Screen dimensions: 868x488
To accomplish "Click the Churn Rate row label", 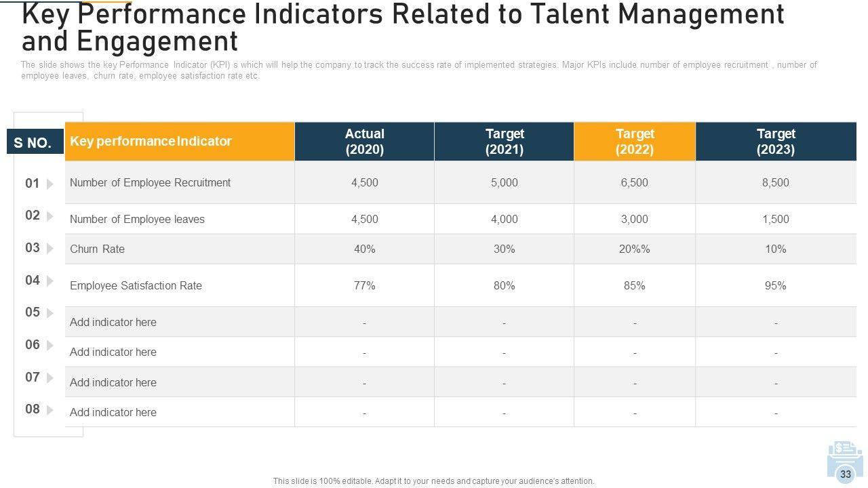I will tap(98, 249).
